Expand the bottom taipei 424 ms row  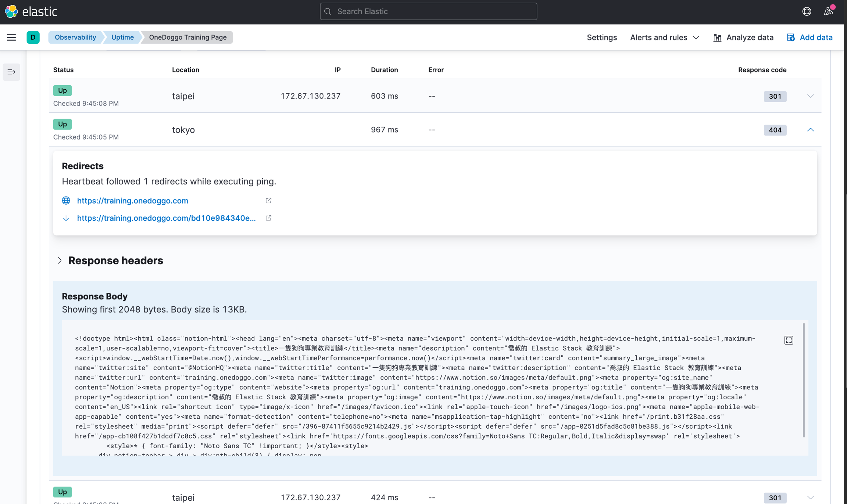pyautogui.click(x=810, y=497)
